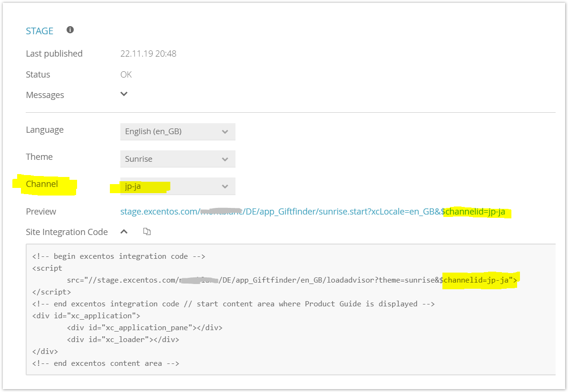The width and height of the screenshot is (568, 392).
Task: Click the xc_application div line
Action: coord(86,315)
